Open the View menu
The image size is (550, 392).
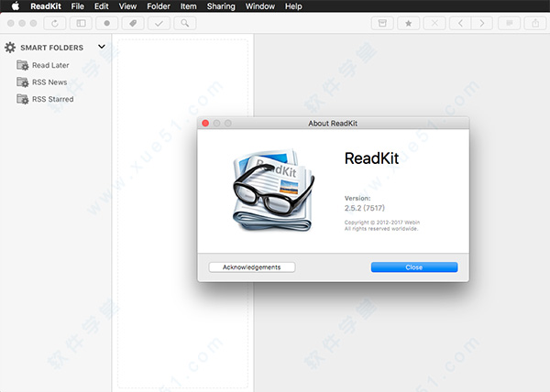click(127, 6)
